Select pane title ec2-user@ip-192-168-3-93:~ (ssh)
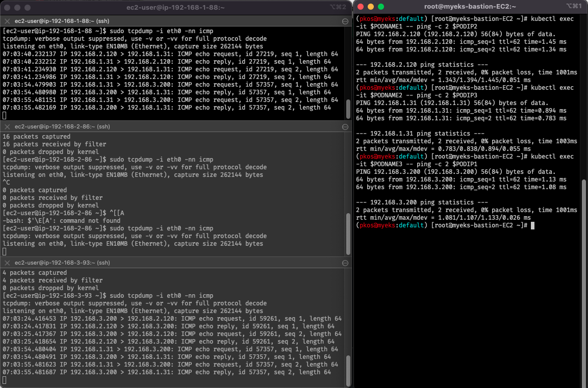The width and height of the screenshot is (588, 388). 62,263
